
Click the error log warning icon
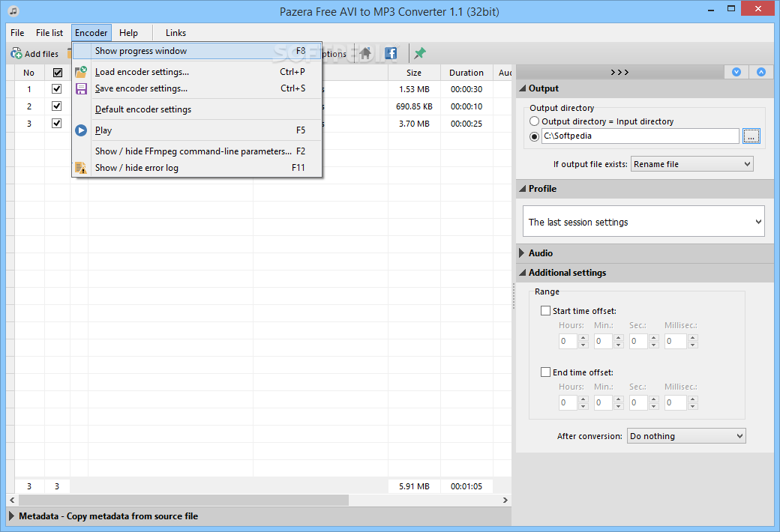pyautogui.click(x=80, y=168)
